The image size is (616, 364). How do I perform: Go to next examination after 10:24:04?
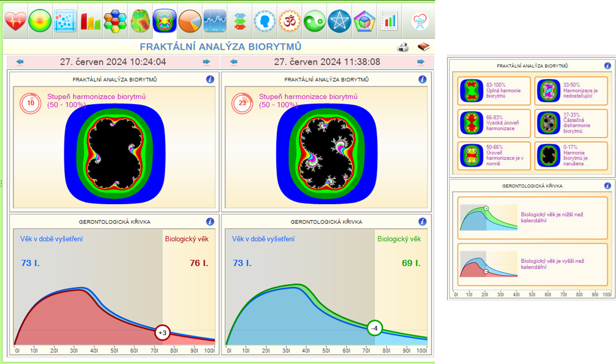click(x=206, y=62)
